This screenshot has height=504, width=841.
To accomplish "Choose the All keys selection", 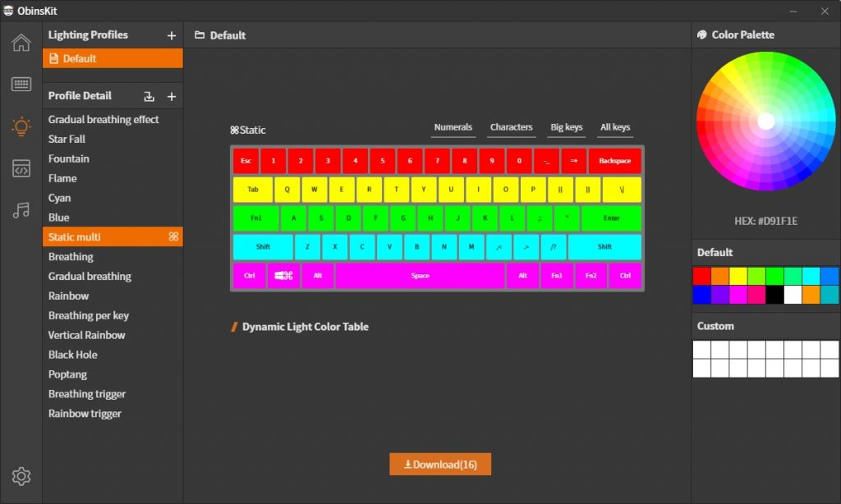I will coord(615,127).
